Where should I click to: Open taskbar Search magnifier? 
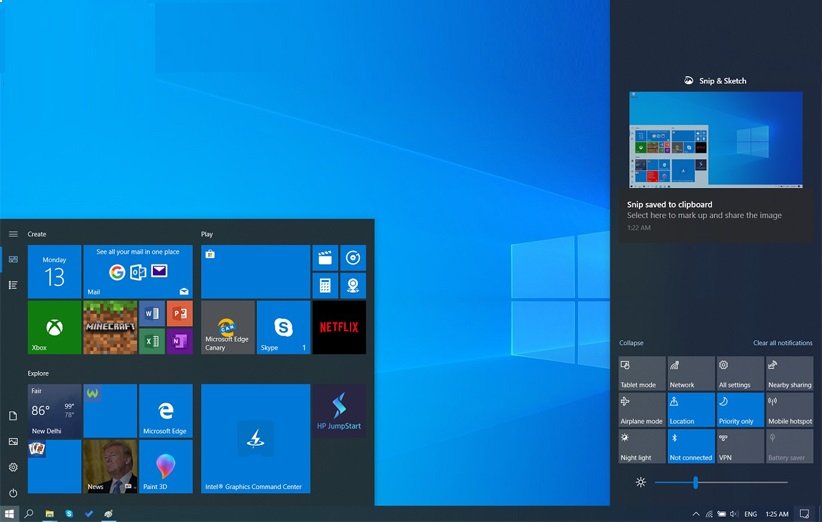click(x=29, y=514)
